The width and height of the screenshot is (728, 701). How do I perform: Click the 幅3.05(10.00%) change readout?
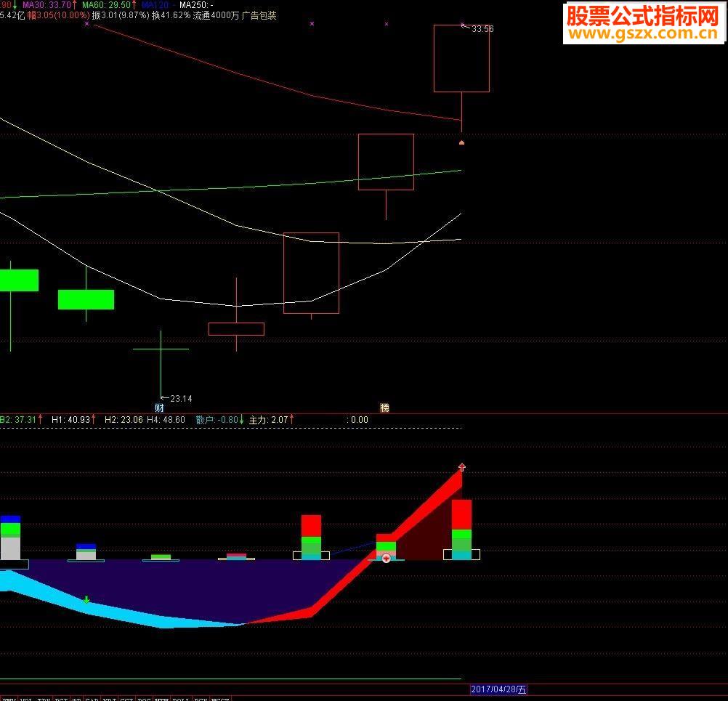click(x=59, y=15)
